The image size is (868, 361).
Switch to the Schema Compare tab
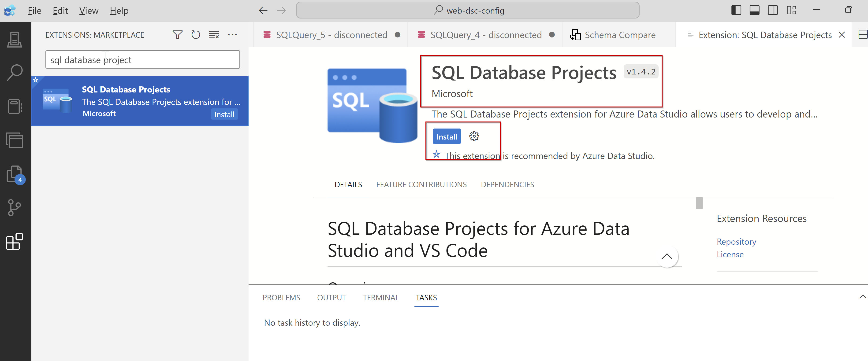click(x=619, y=35)
